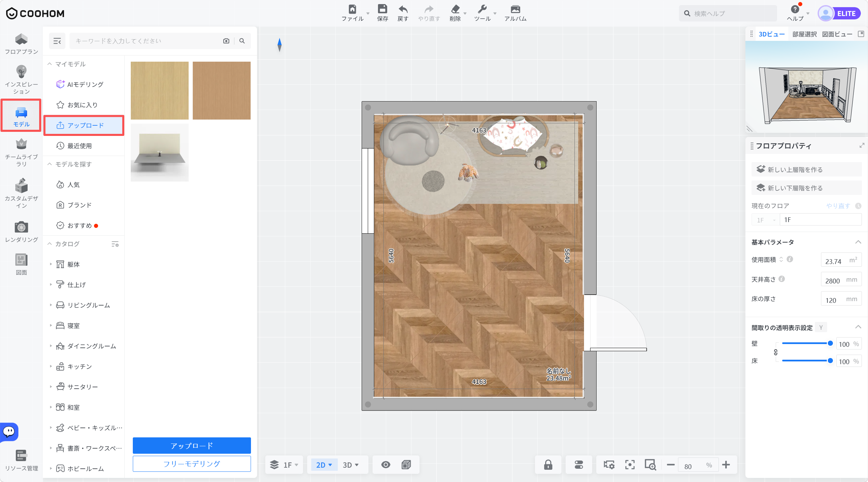Image resolution: width=868 pixels, height=482 pixels.
Task: Collapse the 間取りの透明表示設定 section
Action: (x=858, y=327)
